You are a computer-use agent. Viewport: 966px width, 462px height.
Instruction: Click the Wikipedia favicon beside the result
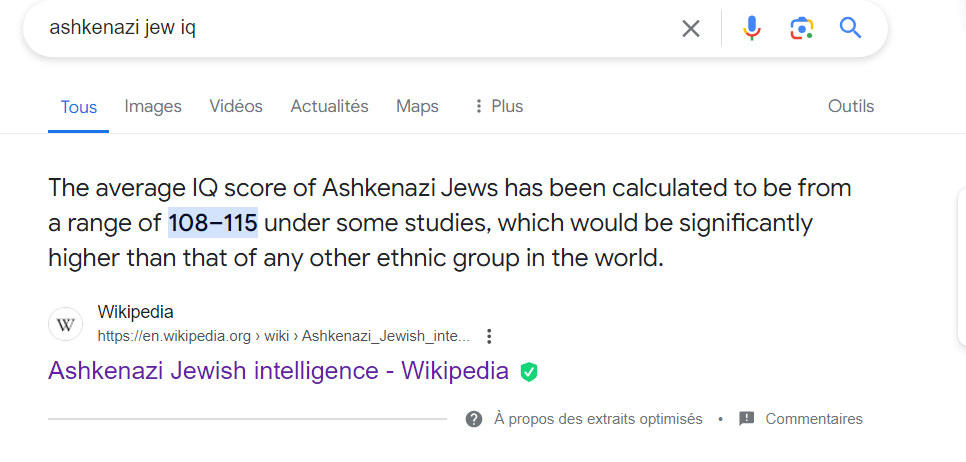[x=66, y=324]
